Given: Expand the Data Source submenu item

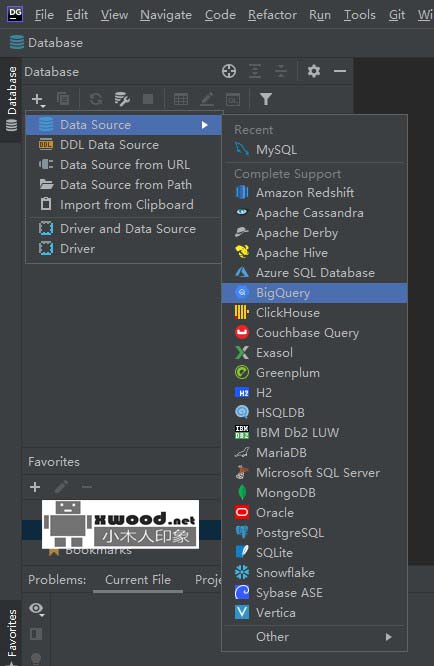Looking at the screenshot, I should point(124,124).
